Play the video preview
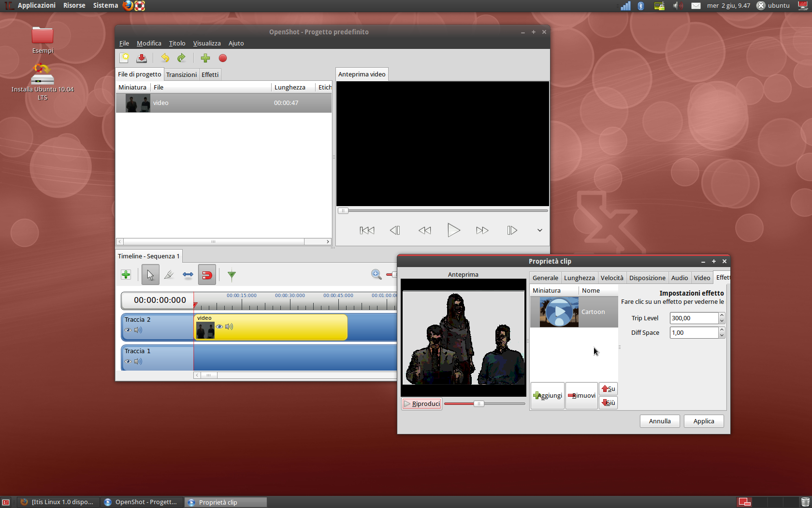The height and width of the screenshot is (508, 812). click(x=453, y=230)
